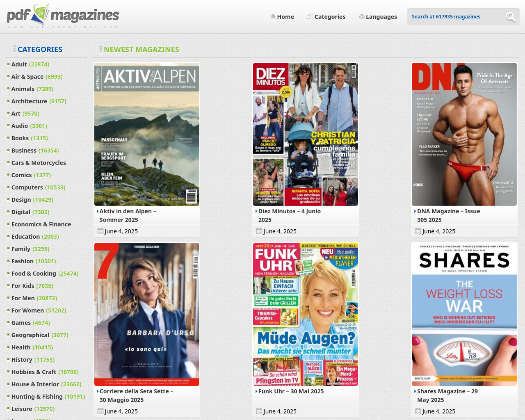Click calendar icon under Aktiv in den Alpen
The width and height of the screenshot is (525, 420).
(100, 231)
